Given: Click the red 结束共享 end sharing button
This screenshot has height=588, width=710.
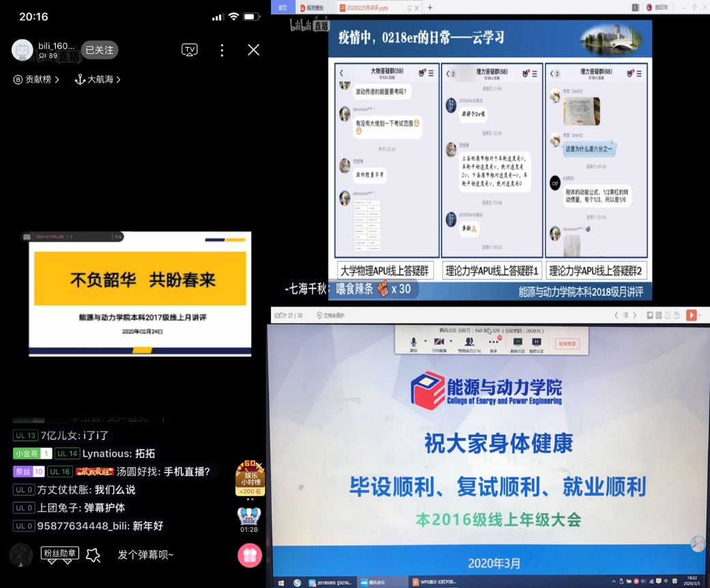Looking at the screenshot, I should (x=567, y=344).
